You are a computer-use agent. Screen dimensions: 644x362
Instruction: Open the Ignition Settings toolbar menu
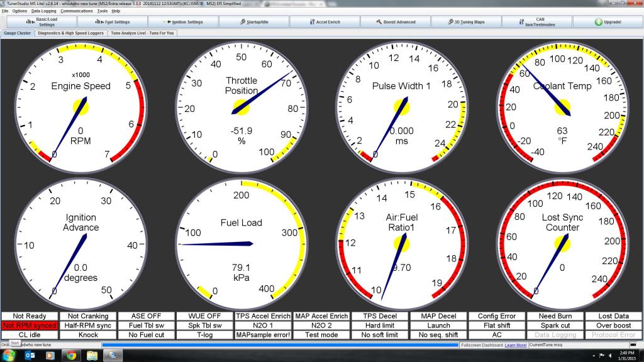pos(183,22)
